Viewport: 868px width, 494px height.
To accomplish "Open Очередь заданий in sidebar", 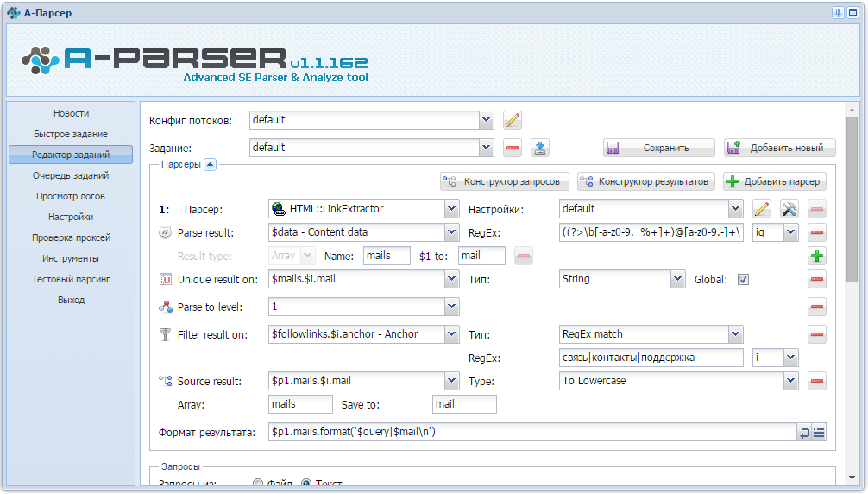I will [71, 175].
